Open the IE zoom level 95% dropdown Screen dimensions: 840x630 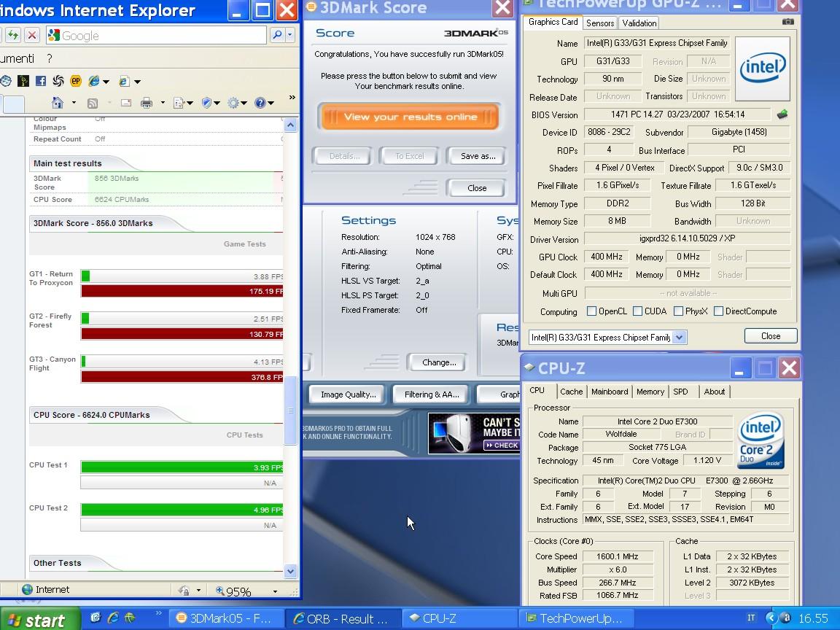click(275, 591)
